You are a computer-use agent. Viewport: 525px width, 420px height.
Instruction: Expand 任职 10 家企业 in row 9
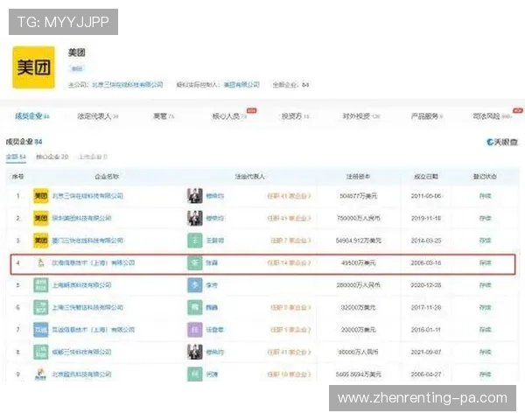(x=289, y=374)
